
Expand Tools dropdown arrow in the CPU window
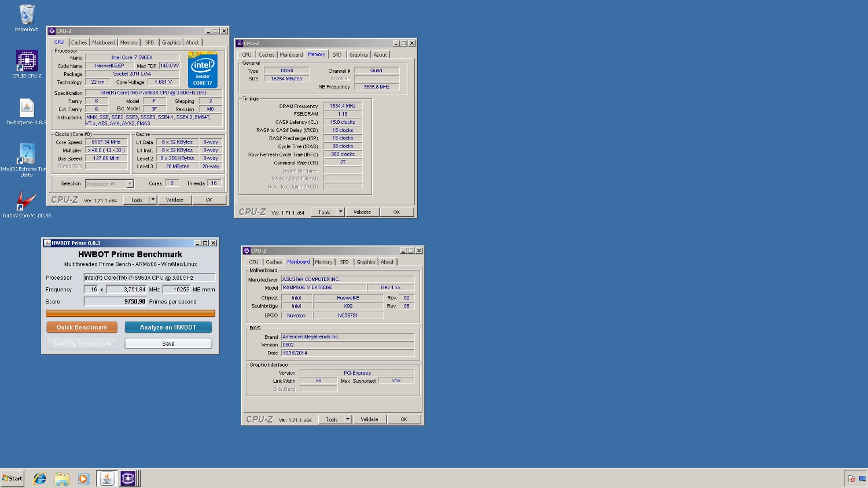[x=153, y=200]
